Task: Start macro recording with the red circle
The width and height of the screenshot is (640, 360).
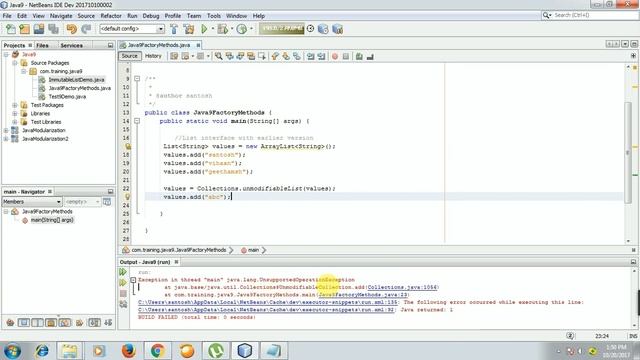Action: point(335,56)
